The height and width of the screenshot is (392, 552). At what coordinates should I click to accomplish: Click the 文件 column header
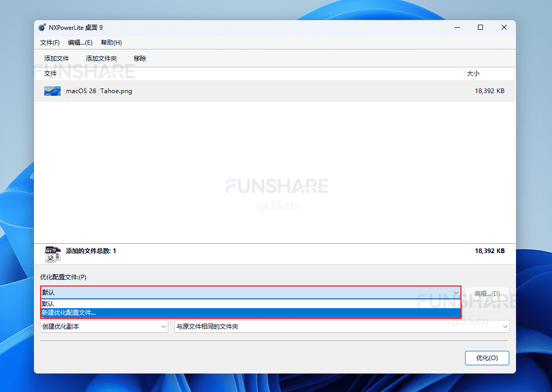(x=51, y=74)
